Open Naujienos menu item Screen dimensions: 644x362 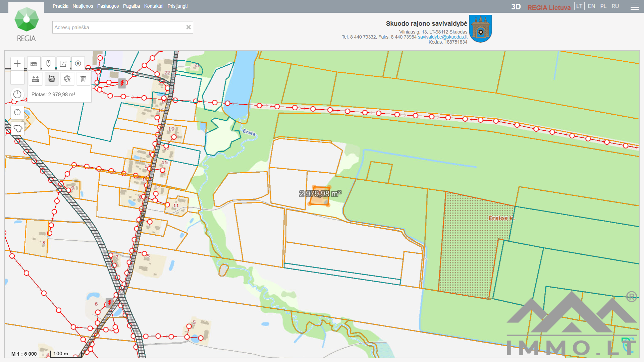click(83, 6)
